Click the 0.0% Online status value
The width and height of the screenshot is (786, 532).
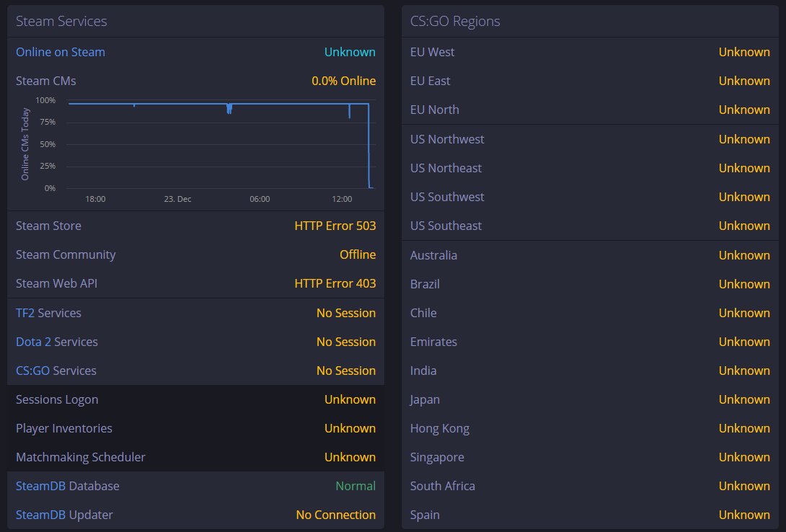pyautogui.click(x=343, y=81)
